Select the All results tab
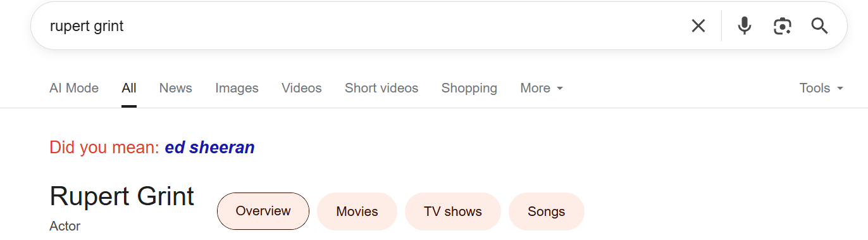The height and width of the screenshot is (240, 868). pyautogui.click(x=129, y=88)
